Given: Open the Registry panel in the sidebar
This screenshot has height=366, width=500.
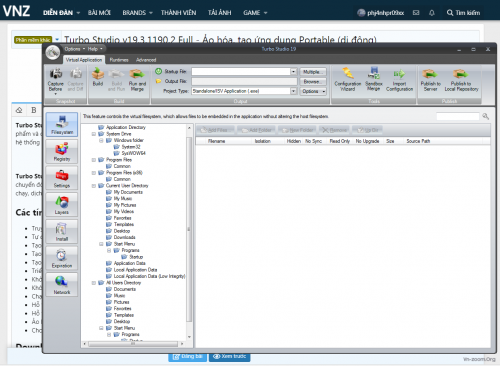Looking at the screenshot, I should [62, 151].
